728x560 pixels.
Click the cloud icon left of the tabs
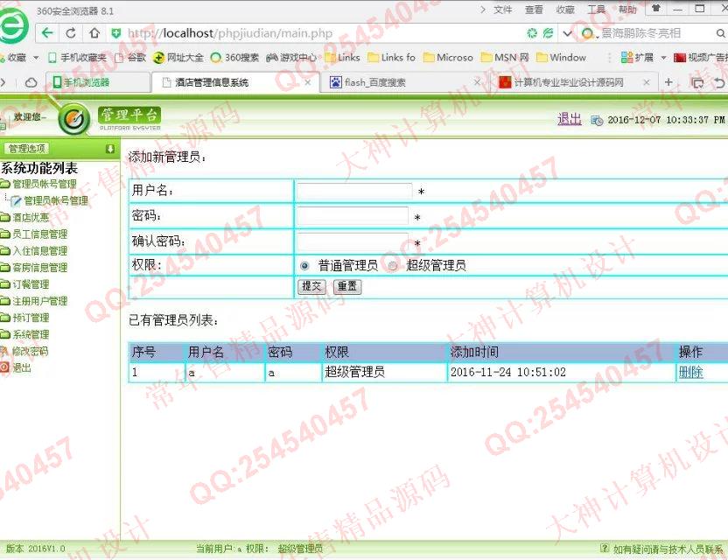pos(31,82)
